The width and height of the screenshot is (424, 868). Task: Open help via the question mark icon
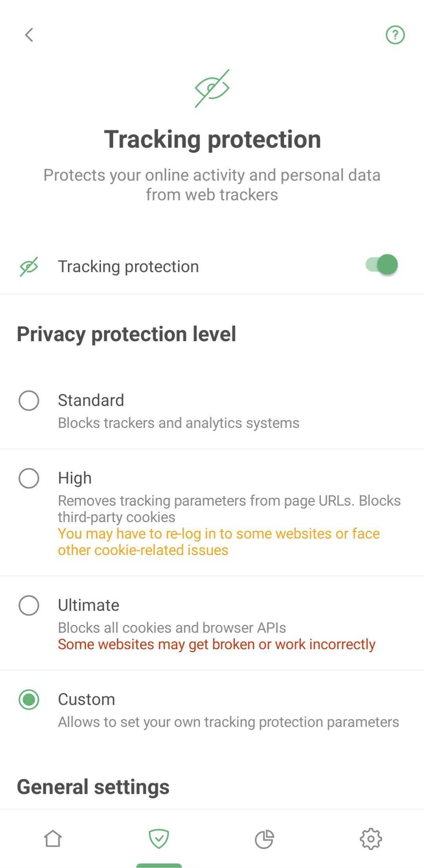point(395,35)
